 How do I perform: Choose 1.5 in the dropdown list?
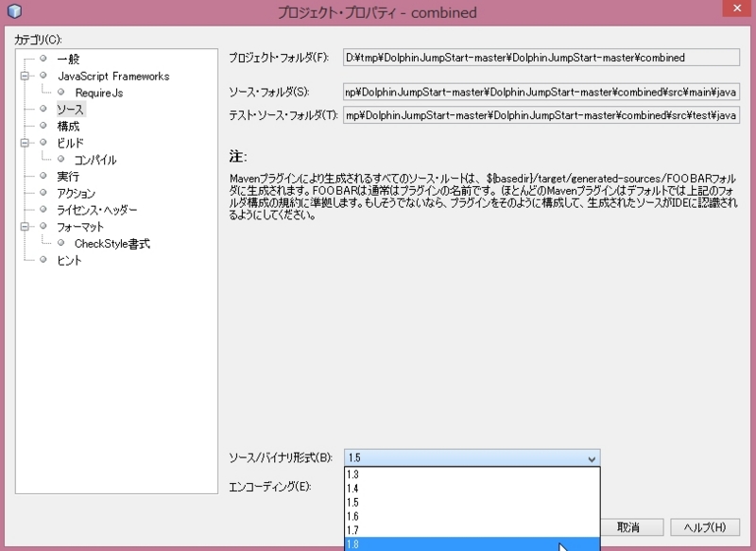(x=472, y=502)
